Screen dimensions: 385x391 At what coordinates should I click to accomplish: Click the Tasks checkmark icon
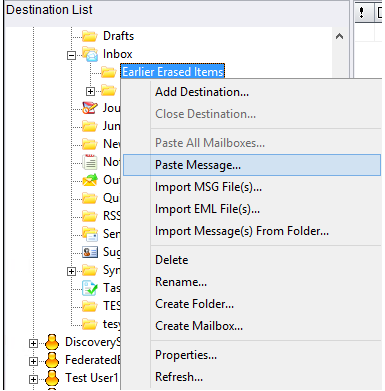[90, 288]
